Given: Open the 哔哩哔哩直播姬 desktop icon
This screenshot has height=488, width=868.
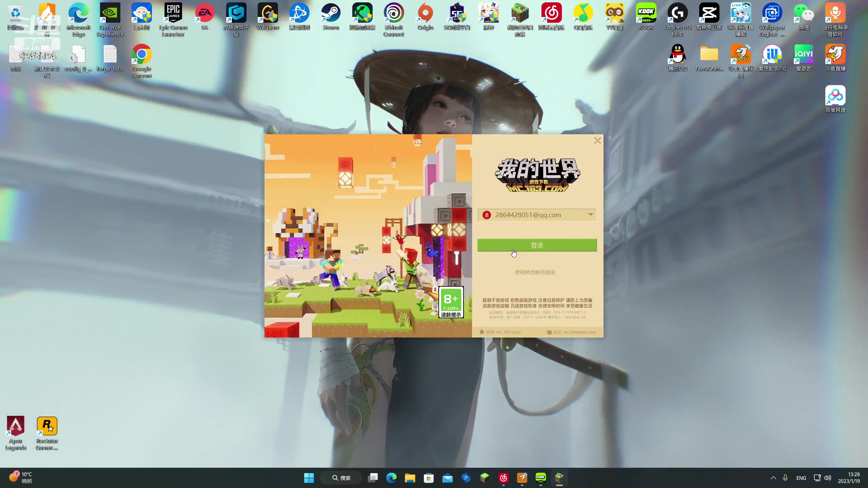Looking at the screenshot, I should point(741,20).
